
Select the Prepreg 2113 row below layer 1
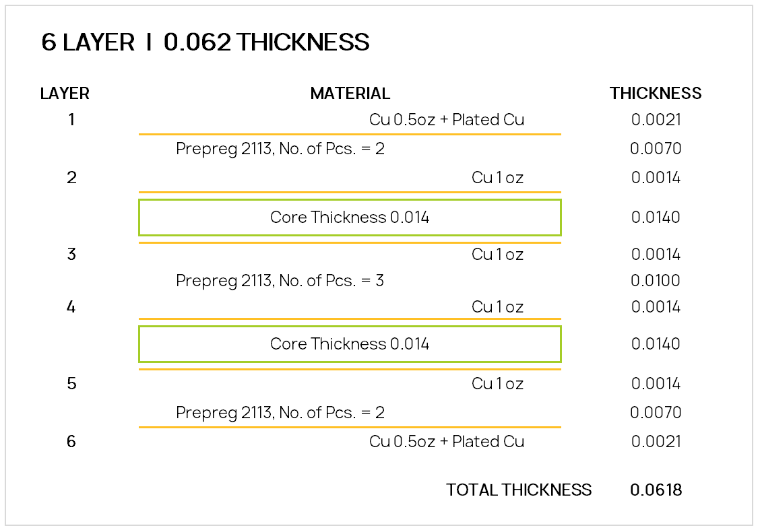280,149
